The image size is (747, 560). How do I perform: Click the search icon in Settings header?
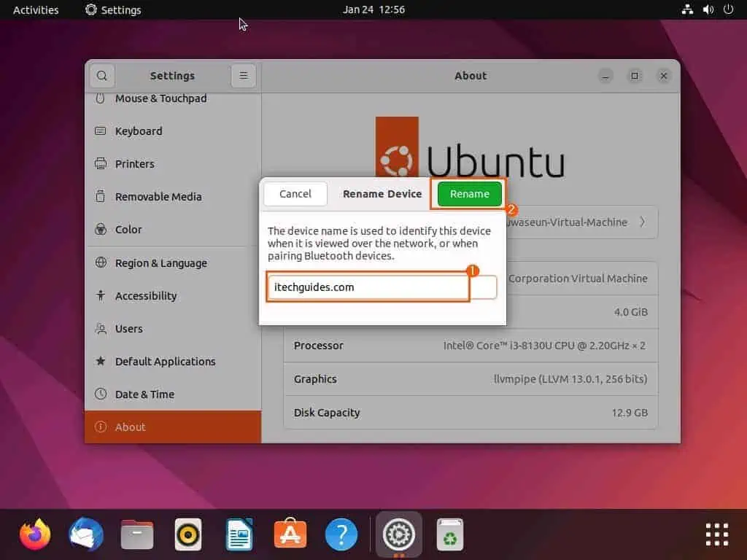pos(102,76)
